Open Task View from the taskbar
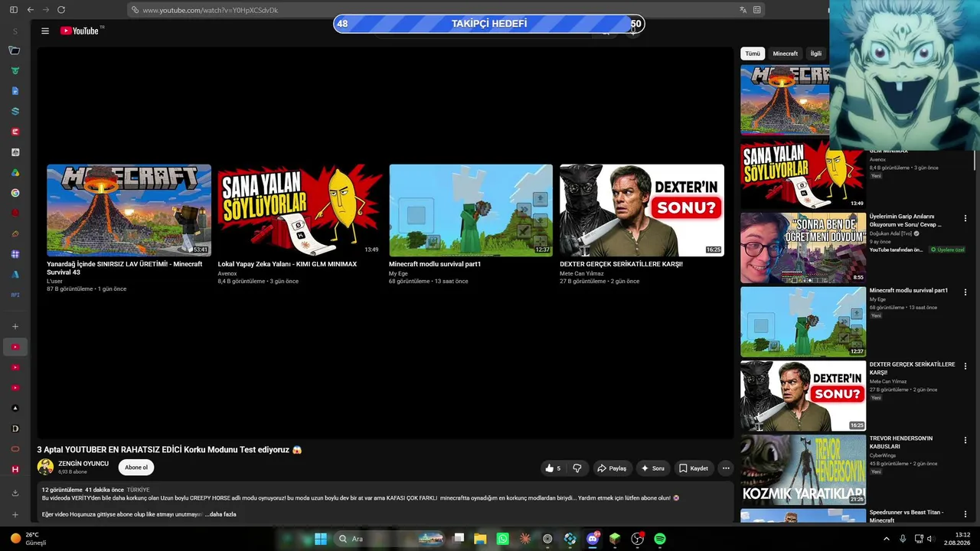The width and height of the screenshot is (980, 551). coord(458,539)
